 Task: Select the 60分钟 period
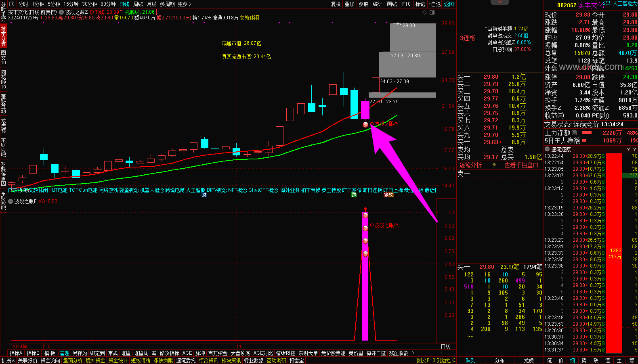(x=108, y=4)
